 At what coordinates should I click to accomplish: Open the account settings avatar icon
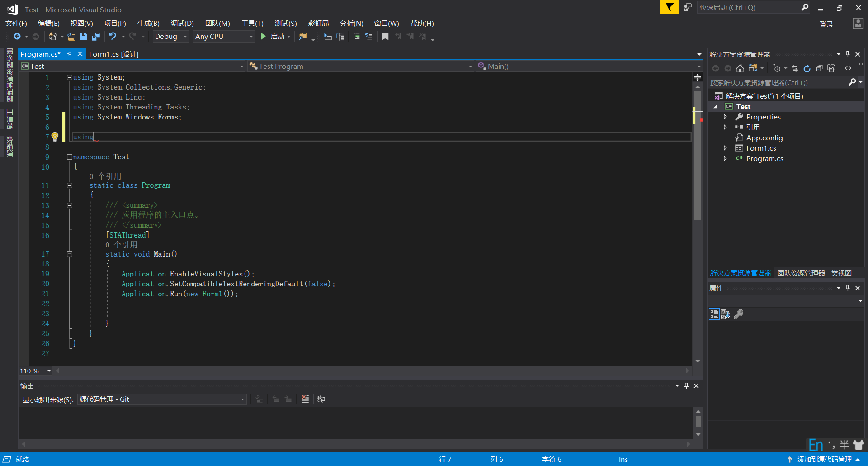coord(858,24)
